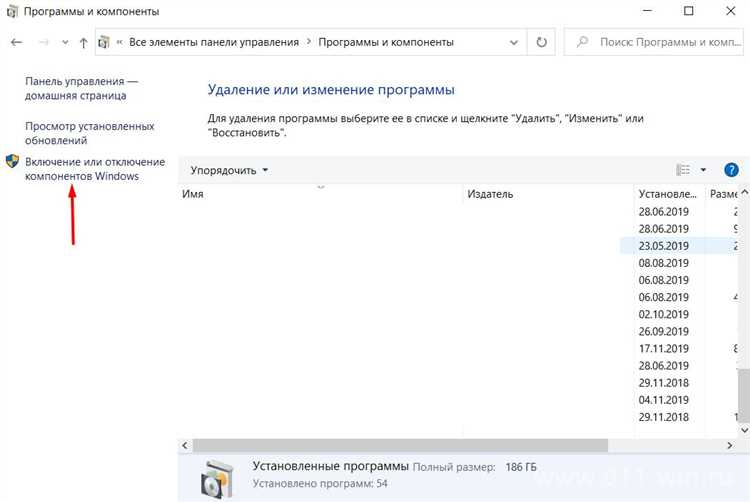Expand the Упорядочить dropdown menu
The height and width of the screenshot is (502, 750).
(229, 171)
